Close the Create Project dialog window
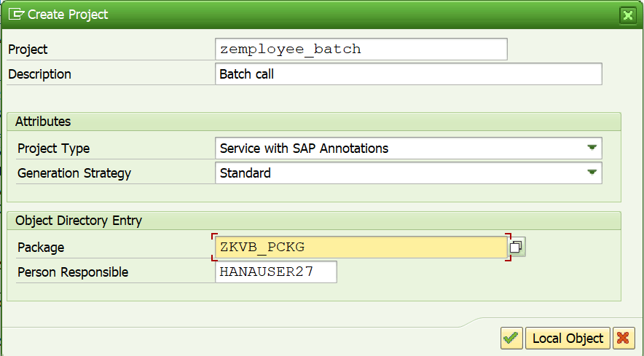 click(627, 15)
